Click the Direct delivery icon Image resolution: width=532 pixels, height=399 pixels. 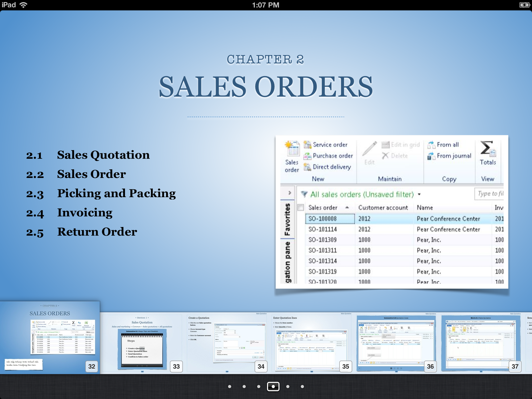[308, 167]
